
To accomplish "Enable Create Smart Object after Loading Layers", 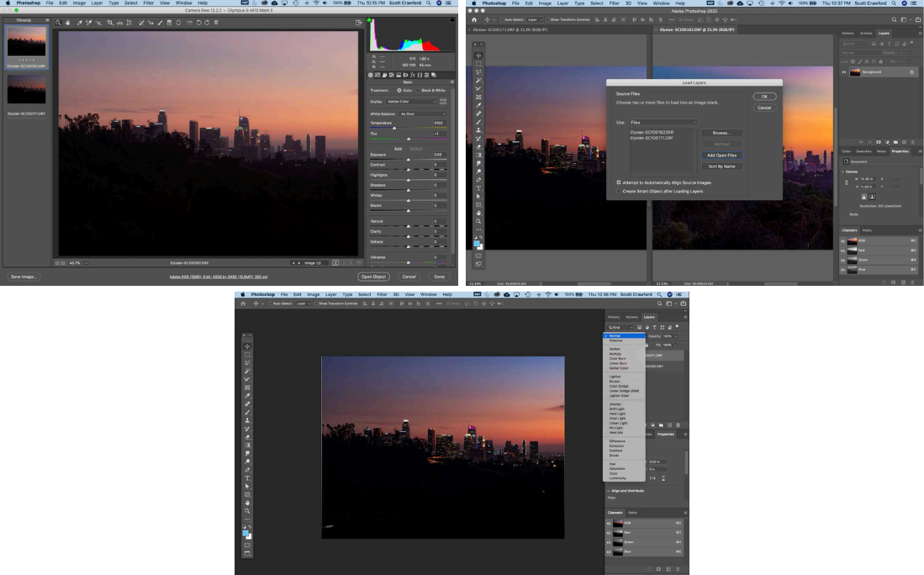I will click(618, 191).
